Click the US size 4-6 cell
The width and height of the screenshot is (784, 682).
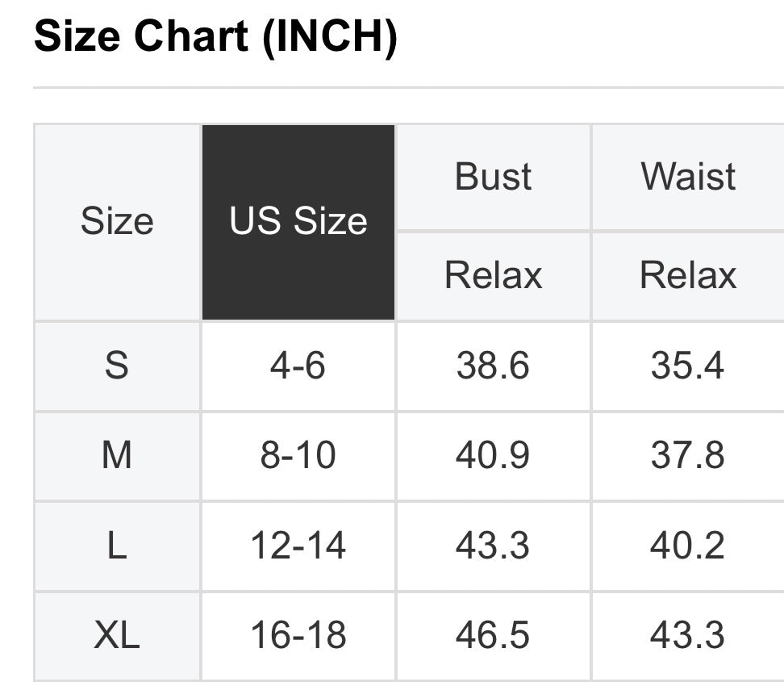tap(298, 366)
